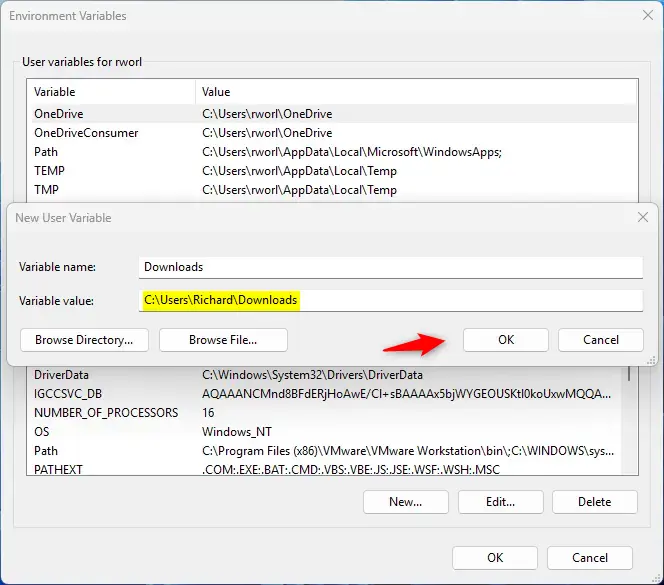Select the user Path variable row

pyautogui.click(x=334, y=152)
